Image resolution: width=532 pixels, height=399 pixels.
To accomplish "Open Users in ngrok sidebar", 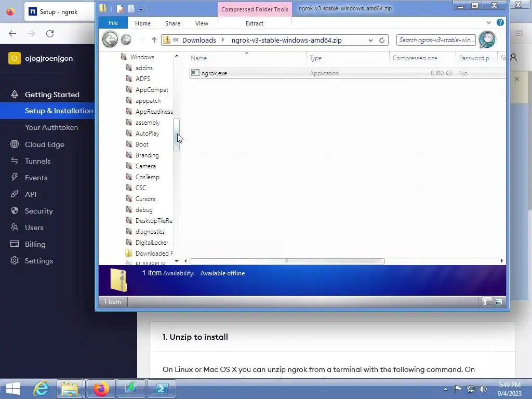I will pyautogui.click(x=34, y=228).
